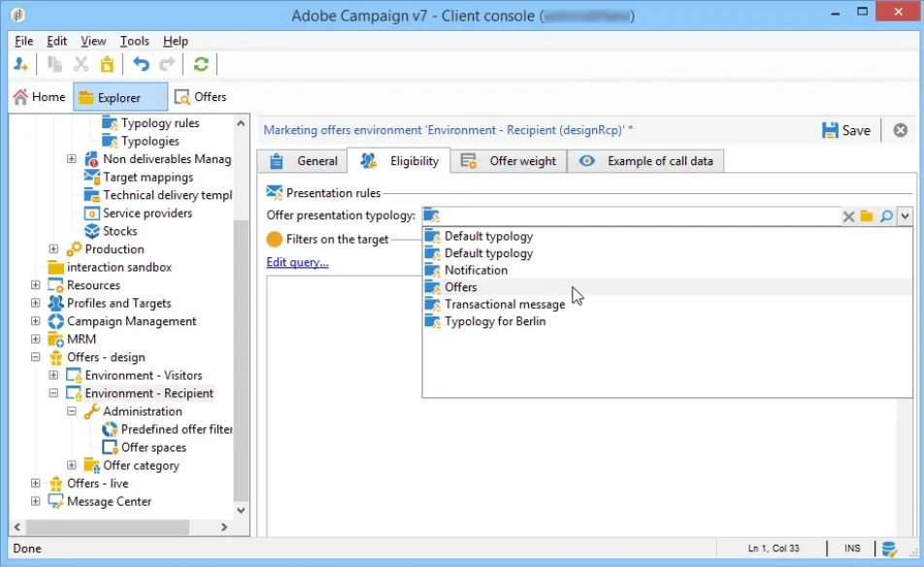Switch to Example of call data tab
924x567 pixels.
(645, 161)
